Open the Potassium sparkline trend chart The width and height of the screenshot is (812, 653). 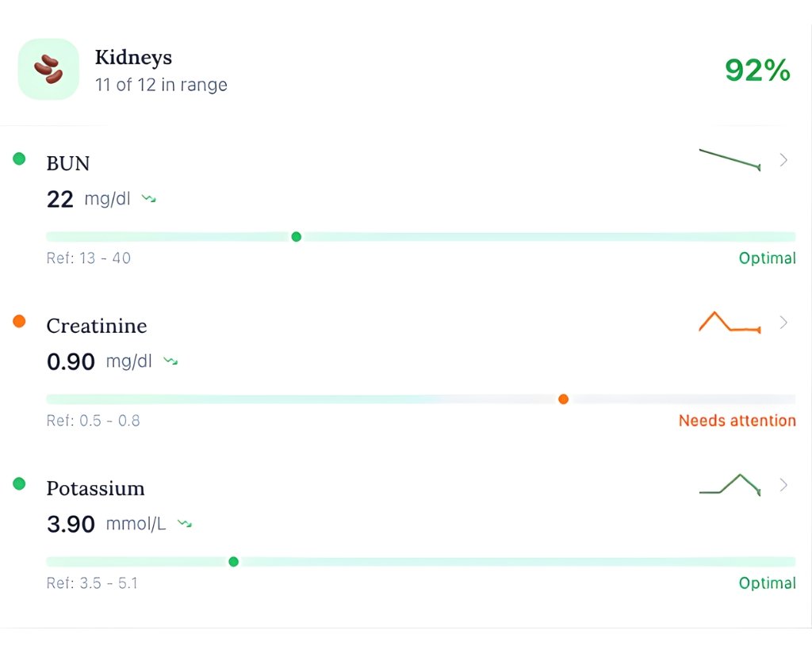(730, 484)
